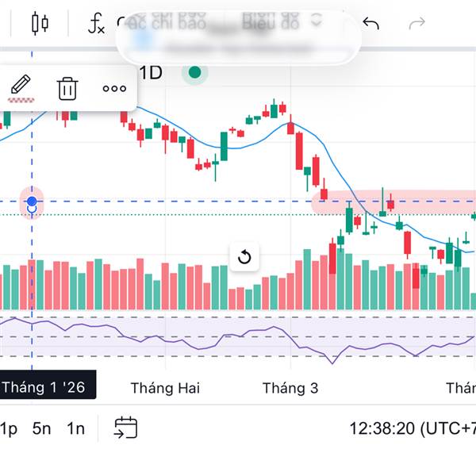Viewport: 476px width, 476px height.
Task: Open the 12:38:20 UTC timezone selector
Action: pyautogui.click(x=412, y=428)
